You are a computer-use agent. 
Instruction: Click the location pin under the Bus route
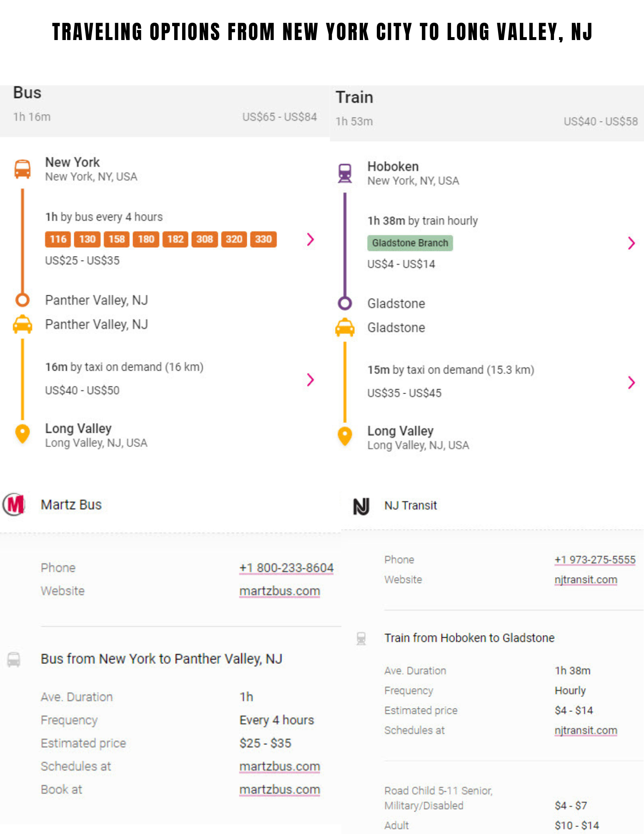coord(23,434)
